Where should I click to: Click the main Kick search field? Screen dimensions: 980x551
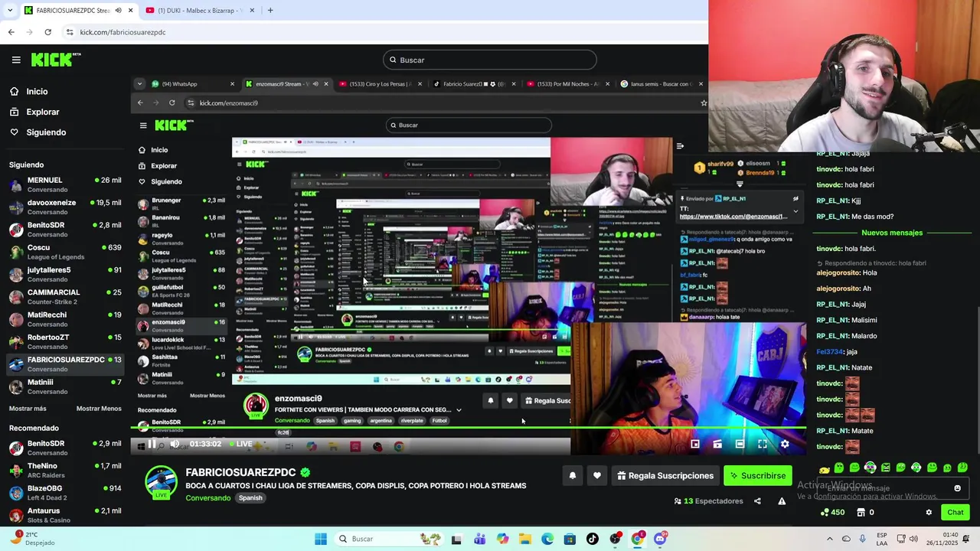point(490,60)
